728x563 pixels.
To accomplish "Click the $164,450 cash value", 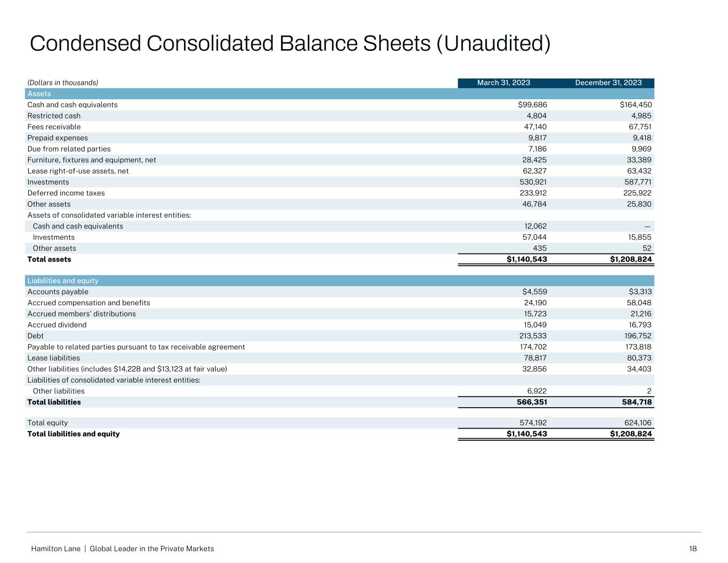I will point(632,105).
